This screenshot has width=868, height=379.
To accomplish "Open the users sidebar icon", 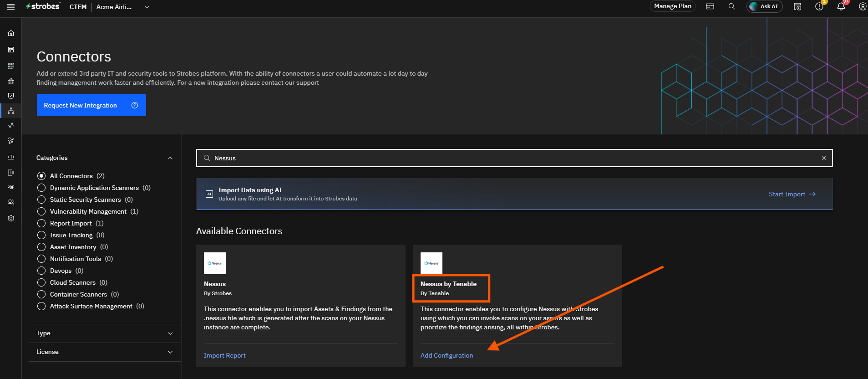I will tap(11, 203).
